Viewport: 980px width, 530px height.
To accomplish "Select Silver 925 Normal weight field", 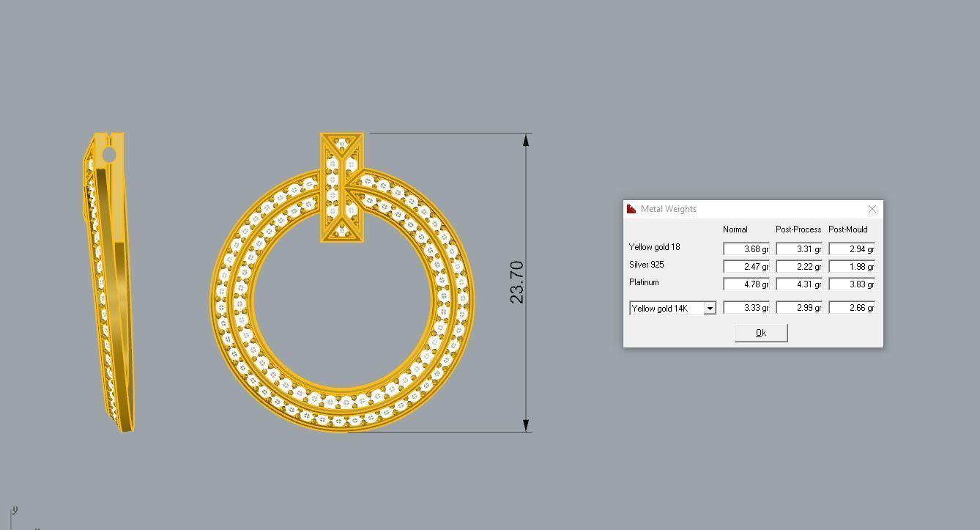I will 746,267.
